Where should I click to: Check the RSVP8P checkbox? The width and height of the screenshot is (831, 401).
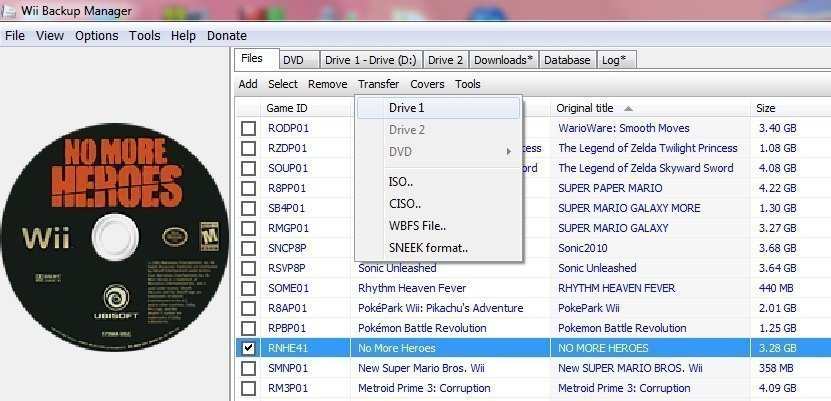tap(248, 268)
